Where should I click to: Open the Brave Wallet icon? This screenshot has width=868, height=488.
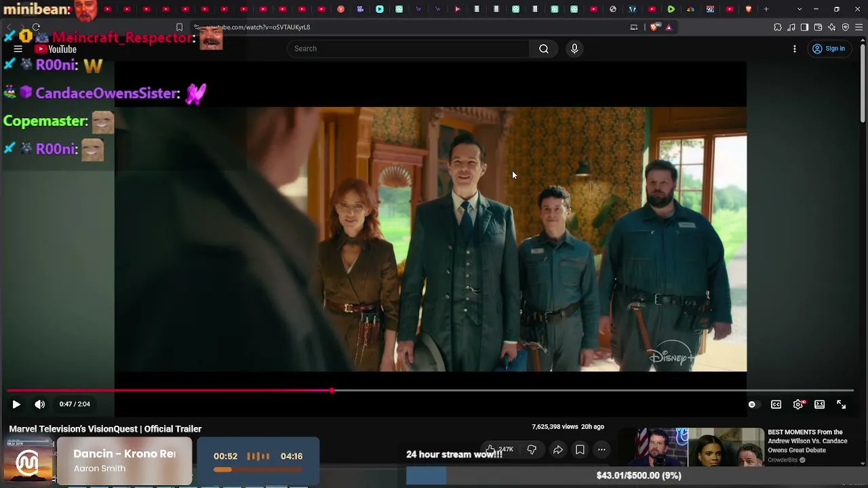pos(818,27)
